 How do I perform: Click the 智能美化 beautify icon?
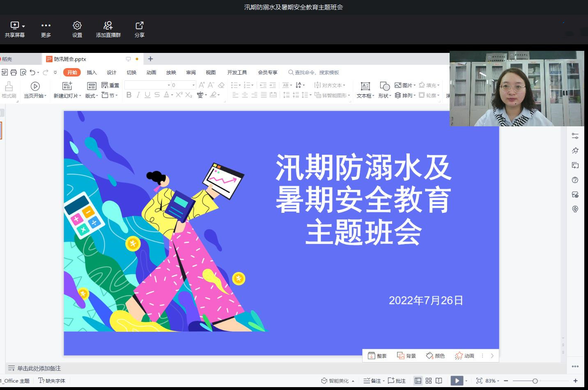[336, 381]
